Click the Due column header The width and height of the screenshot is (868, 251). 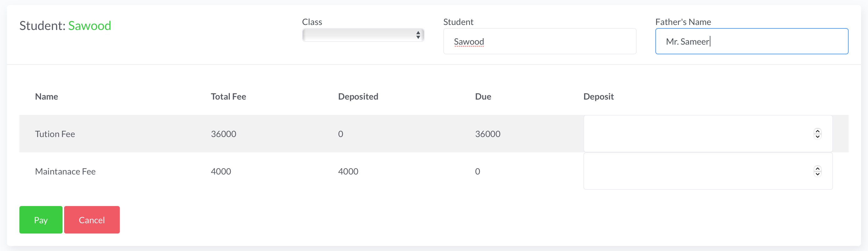(x=483, y=96)
